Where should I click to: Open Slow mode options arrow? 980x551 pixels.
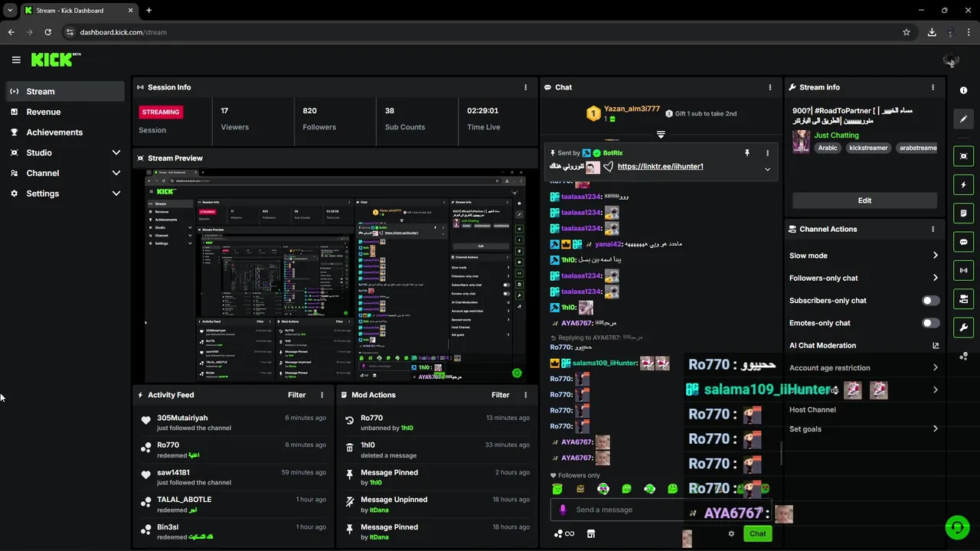tap(935, 256)
